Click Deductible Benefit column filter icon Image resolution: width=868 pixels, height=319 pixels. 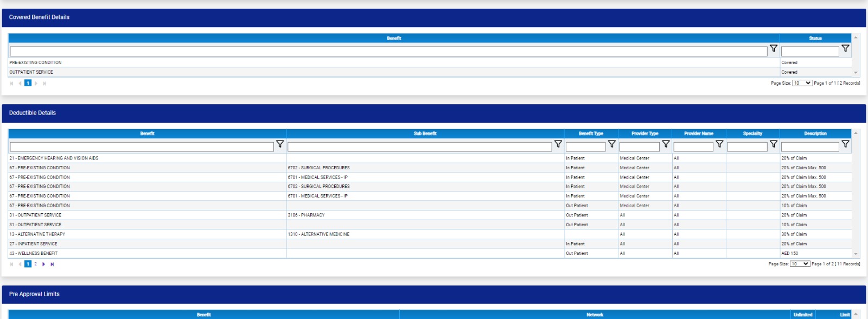click(280, 144)
